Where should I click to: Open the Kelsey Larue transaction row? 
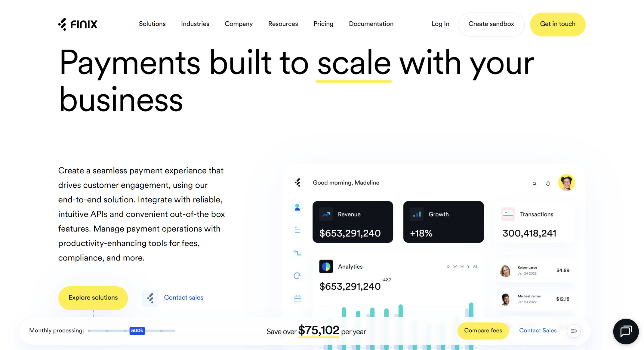pyautogui.click(x=535, y=270)
